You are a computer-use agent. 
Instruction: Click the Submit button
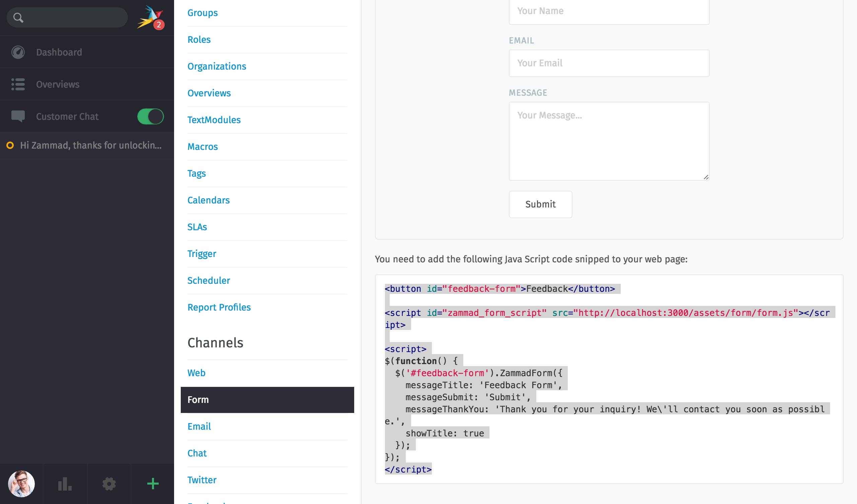point(540,204)
